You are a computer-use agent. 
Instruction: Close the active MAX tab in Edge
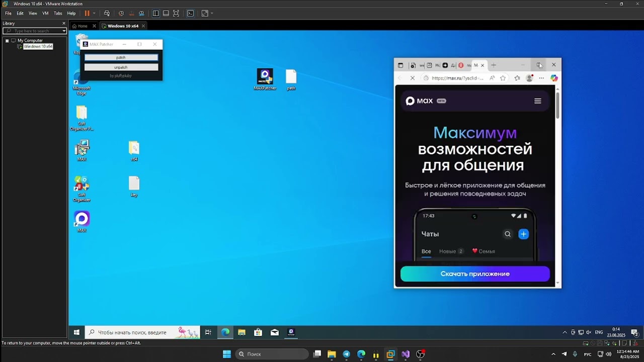click(482, 65)
